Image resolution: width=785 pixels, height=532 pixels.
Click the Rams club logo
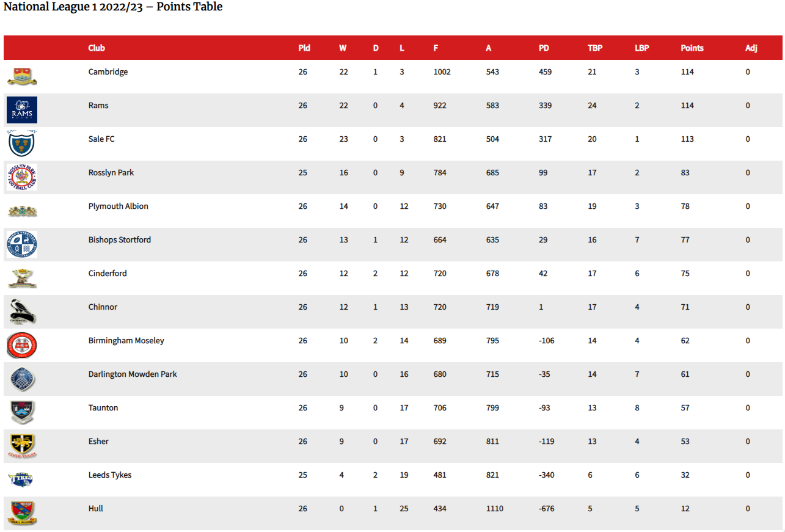click(22, 110)
